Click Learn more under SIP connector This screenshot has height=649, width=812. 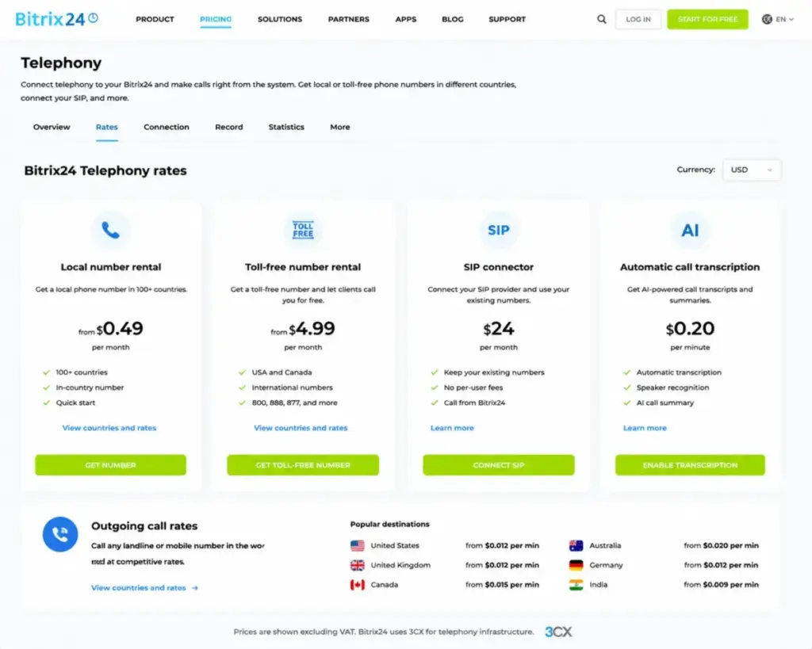click(452, 428)
